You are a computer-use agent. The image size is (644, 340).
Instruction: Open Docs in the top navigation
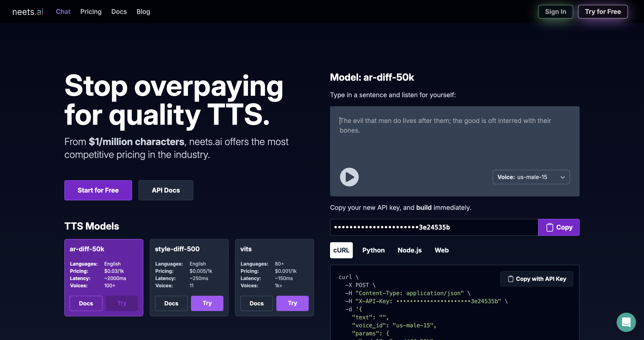click(119, 12)
